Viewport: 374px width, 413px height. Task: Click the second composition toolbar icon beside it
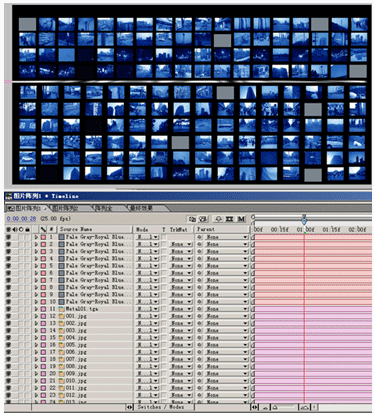203,219
